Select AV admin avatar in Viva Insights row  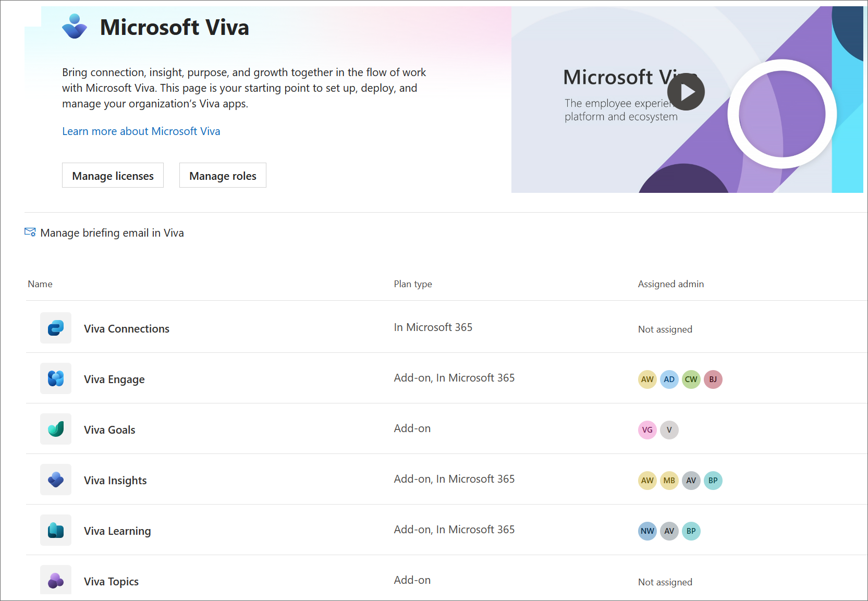(x=691, y=481)
